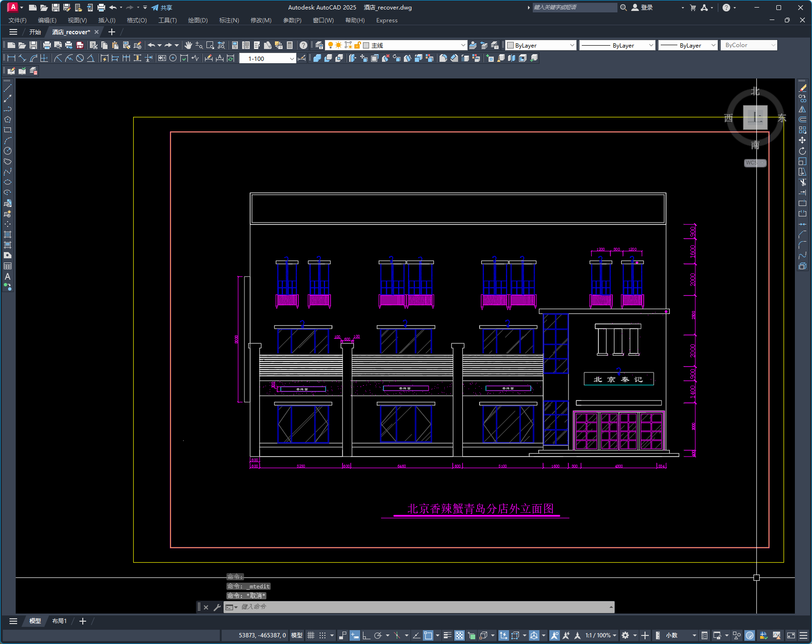The height and width of the screenshot is (644, 812).
Task: Toggle dynamic input in the status bar
Action: pyautogui.click(x=355, y=635)
